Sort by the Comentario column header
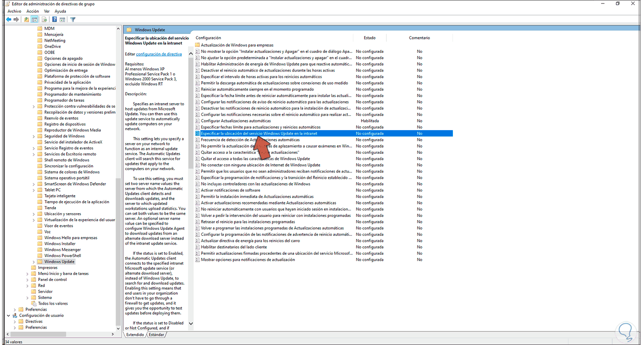The height and width of the screenshot is (345, 644). [x=419, y=38]
